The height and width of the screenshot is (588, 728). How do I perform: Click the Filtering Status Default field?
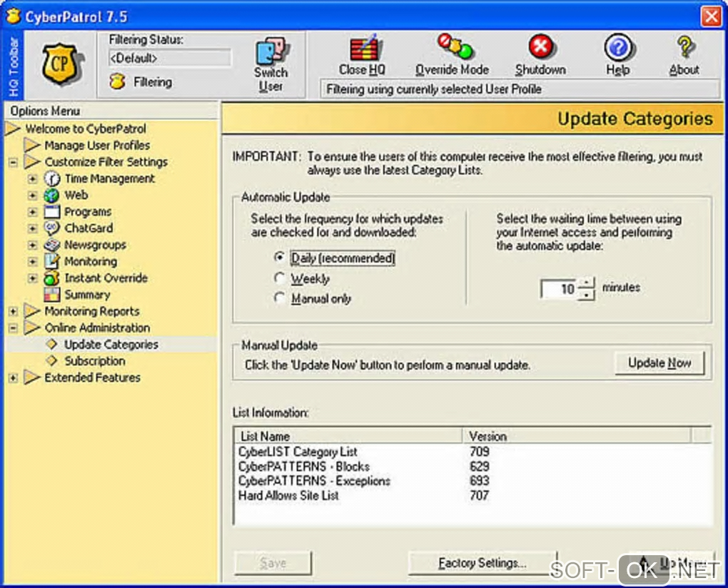coord(170,58)
